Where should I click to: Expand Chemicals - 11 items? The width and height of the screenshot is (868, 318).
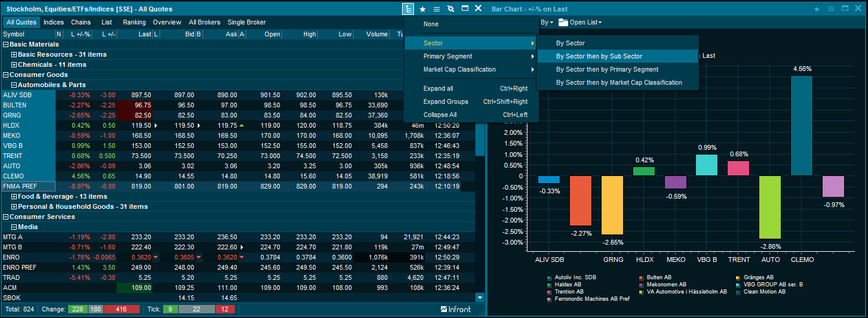14,64
